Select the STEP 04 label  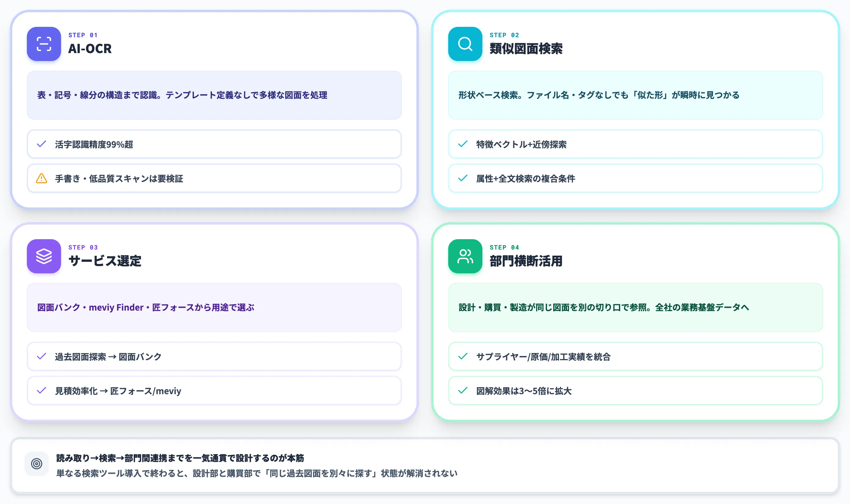tap(504, 247)
